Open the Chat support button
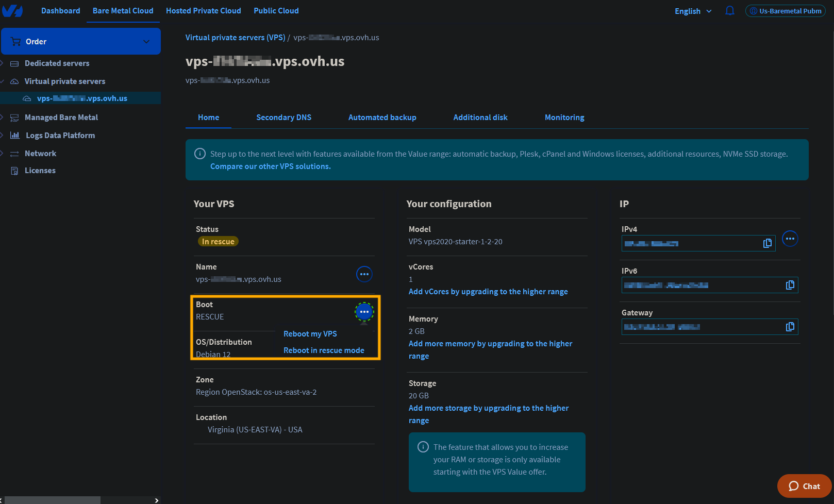The width and height of the screenshot is (834, 504). point(804,486)
